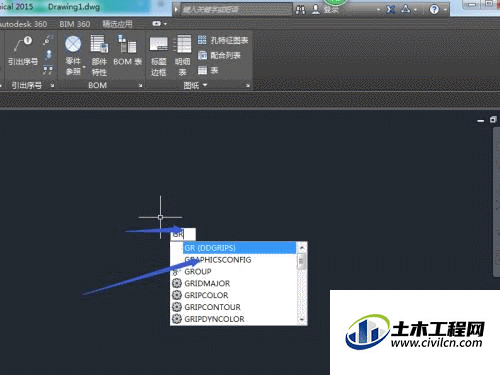Screen dimensions: 500x375
Task: Click the 孔特征图表 hole chart button
Action: pos(223,41)
